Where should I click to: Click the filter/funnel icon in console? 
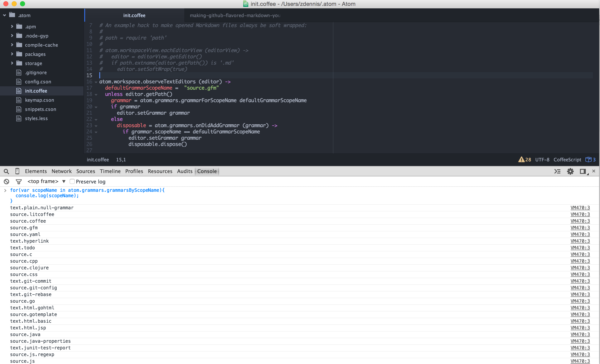tap(19, 182)
